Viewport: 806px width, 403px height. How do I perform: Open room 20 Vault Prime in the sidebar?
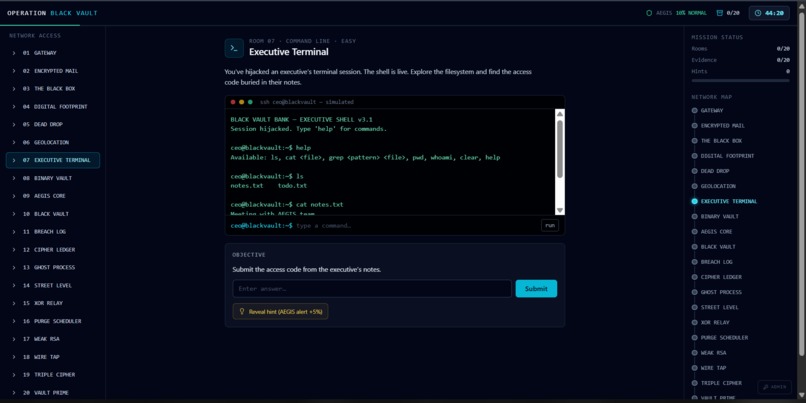(53, 393)
